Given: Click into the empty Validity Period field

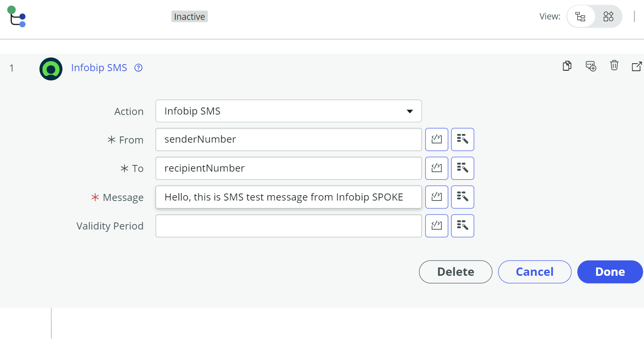Looking at the screenshot, I should point(289,226).
